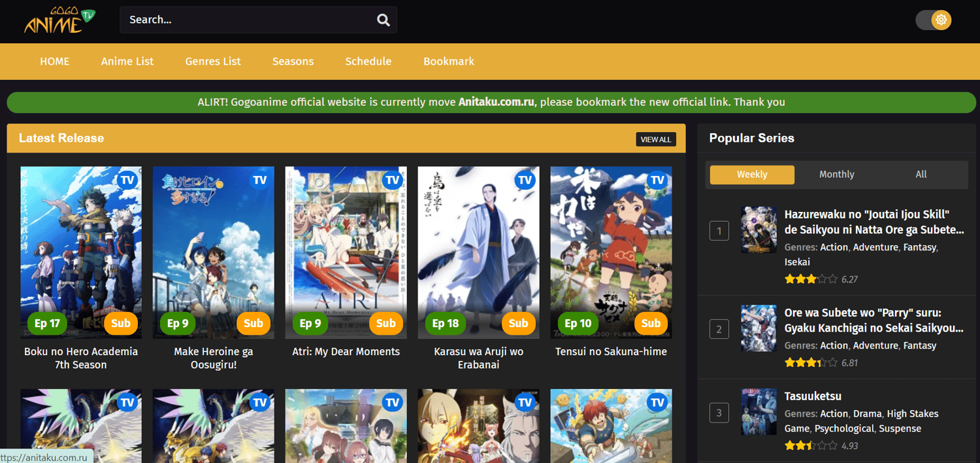The image size is (980, 463).
Task: Switch to the Monthly popular tab
Action: 837,175
